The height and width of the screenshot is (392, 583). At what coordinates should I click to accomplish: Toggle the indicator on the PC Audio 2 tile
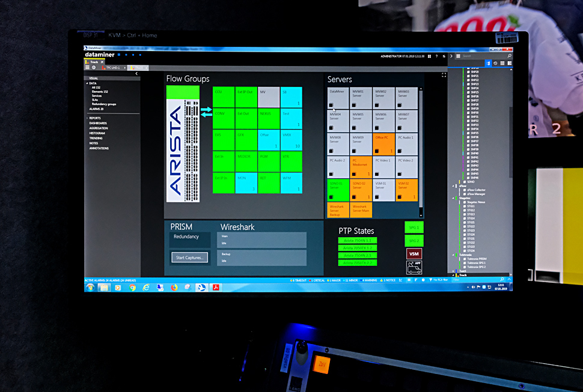331,174
